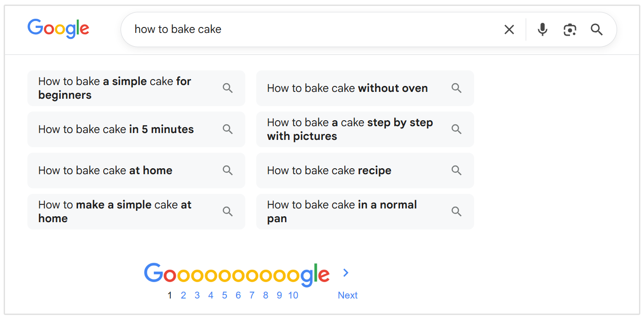Image resolution: width=644 pixels, height=320 pixels.
Task: Select suggestion 'How to bake a simple cake for beginners'
Action: (114, 88)
